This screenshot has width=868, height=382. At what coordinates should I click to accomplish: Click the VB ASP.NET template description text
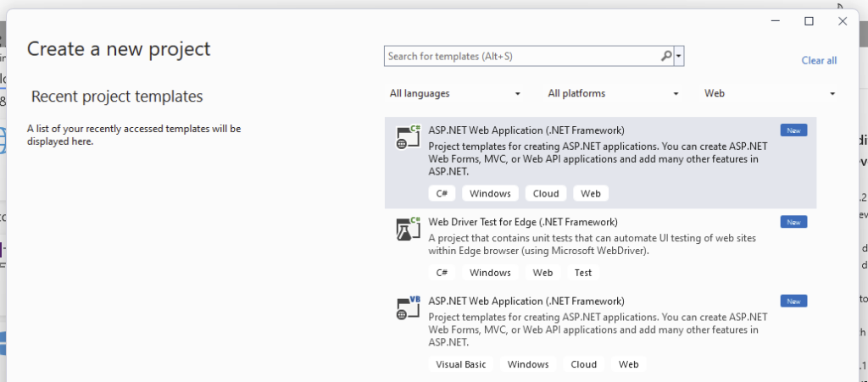coord(598,330)
